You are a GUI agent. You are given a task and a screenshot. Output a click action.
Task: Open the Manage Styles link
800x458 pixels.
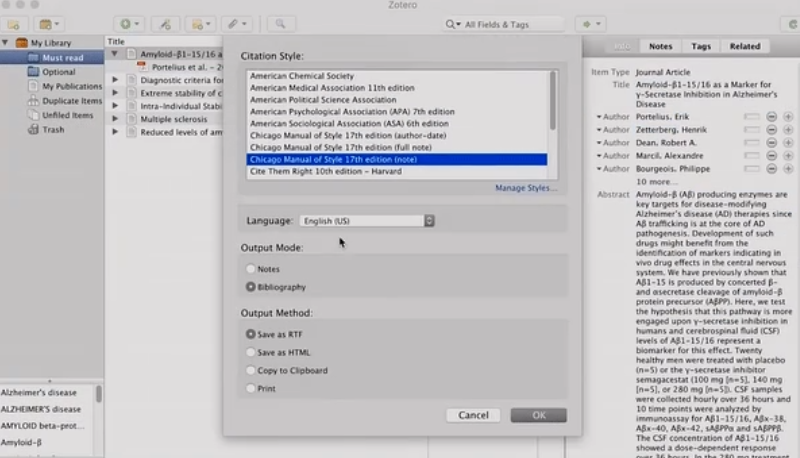coord(526,188)
